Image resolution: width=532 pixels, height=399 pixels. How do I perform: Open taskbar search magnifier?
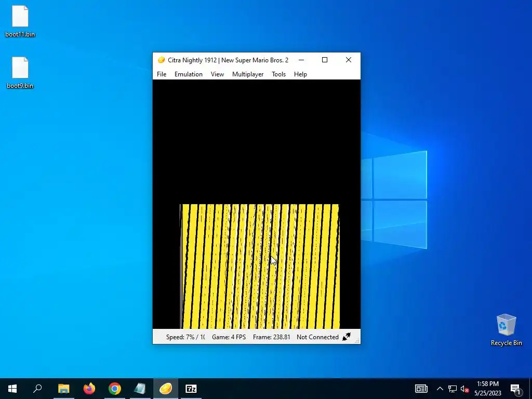[x=37, y=389]
